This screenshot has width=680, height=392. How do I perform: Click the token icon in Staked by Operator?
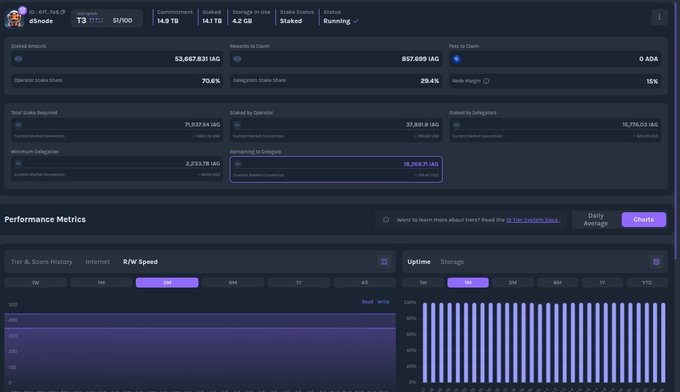tap(237, 125)
